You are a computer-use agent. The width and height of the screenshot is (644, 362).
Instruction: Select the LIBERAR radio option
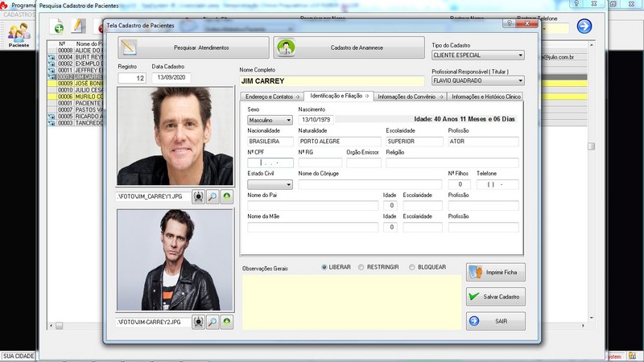(324, 267)
